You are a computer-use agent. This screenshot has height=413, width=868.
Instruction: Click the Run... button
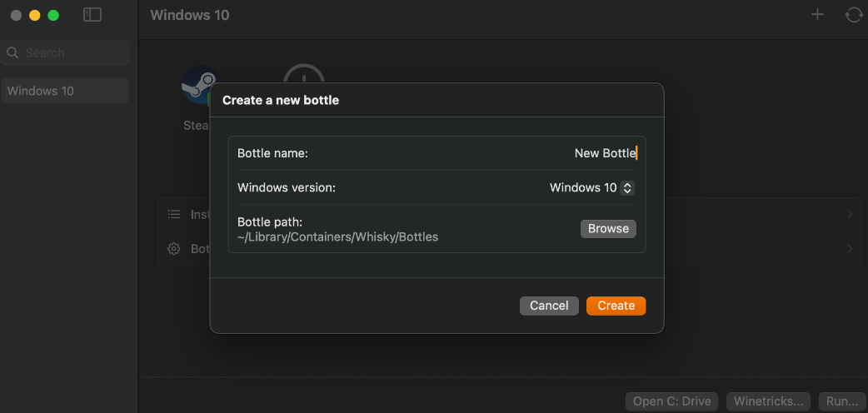[x=842, y=401]
